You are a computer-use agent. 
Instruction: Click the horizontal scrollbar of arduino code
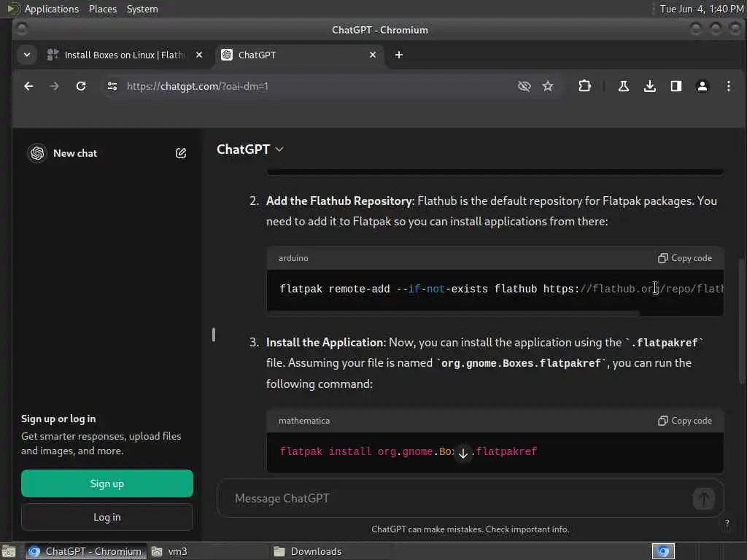tap(454, 314)
